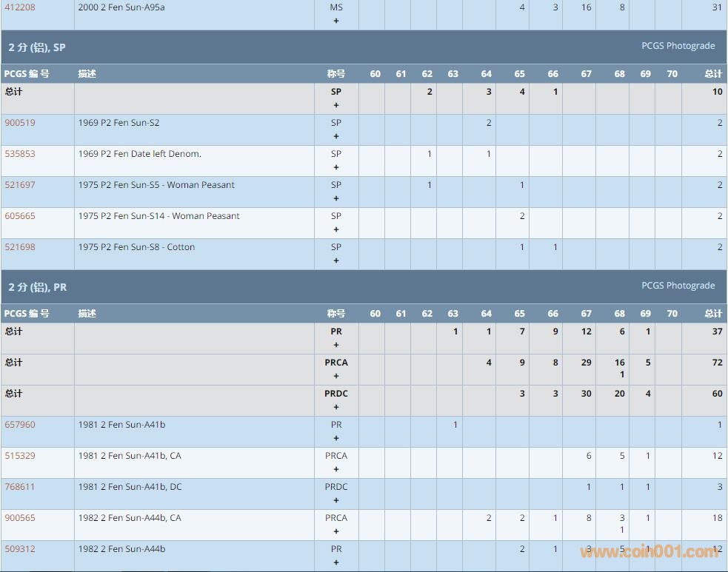Screen dimensions: 728x572
Task: Open PCGS number 515329 link
Action: pyautogui.click(x=20, y=456)
